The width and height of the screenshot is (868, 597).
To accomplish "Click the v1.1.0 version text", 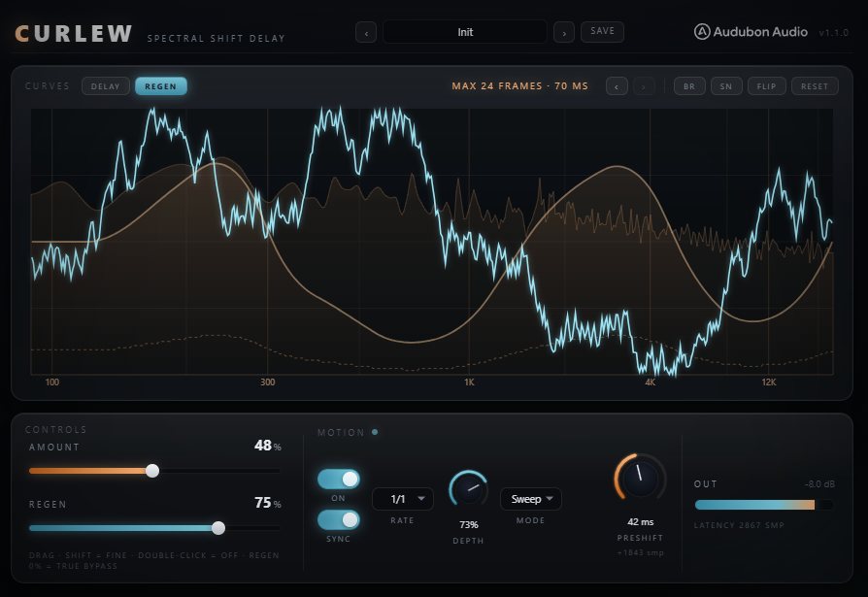I will 834,33.
